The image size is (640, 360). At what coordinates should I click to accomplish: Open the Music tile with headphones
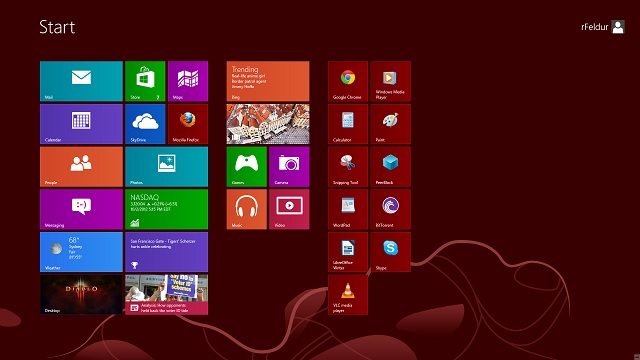[x=247, y=209]
